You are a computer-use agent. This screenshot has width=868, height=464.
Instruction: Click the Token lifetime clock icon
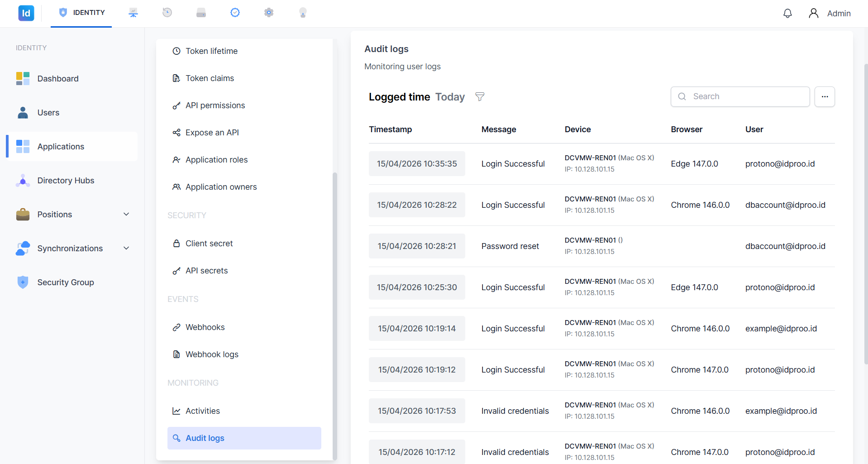pyautogui.click(x=176, y=51)
